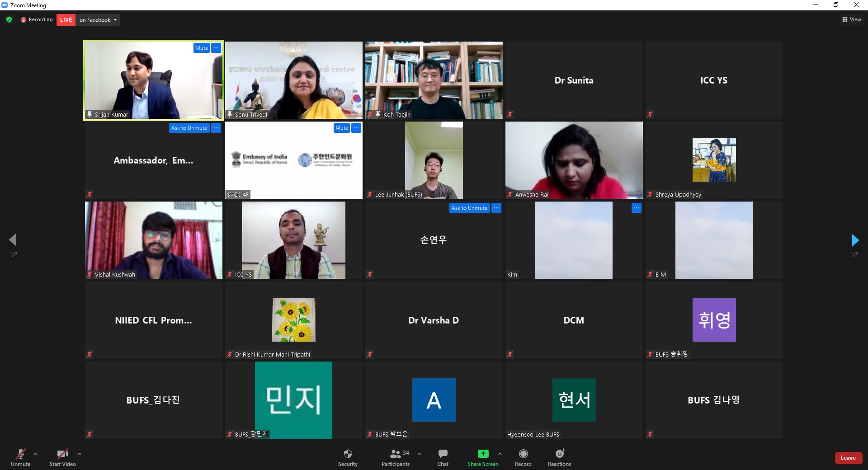868x470 pixels.
Task: Click the green Share Screen icon
Action: click(483, 454)
